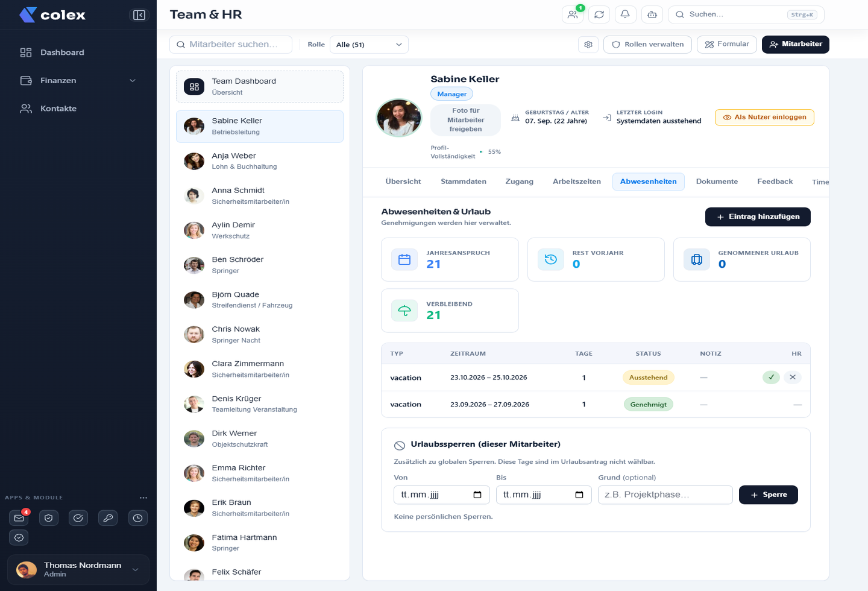Click Sabine Keller's profile photo
The width and height of the screenshot is (868, 591).
coord(399,118)
